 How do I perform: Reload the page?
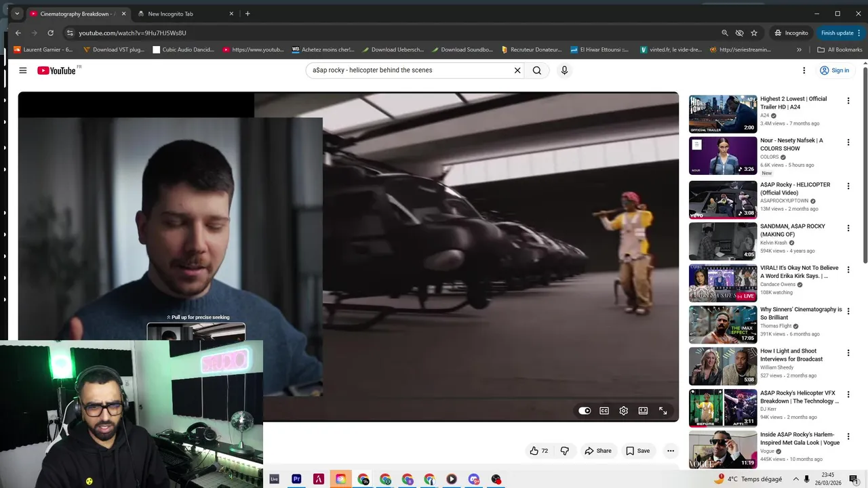[x=50, y=33]
